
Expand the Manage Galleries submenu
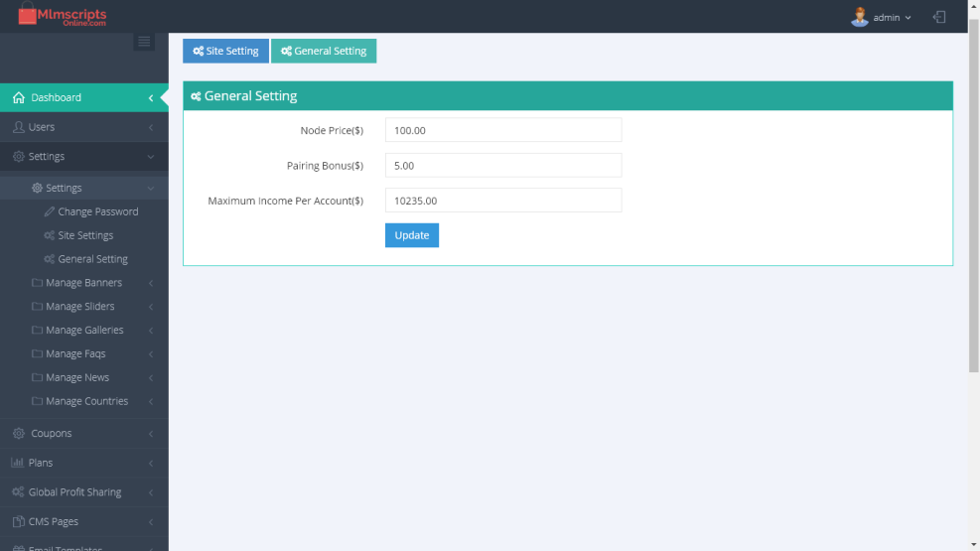pos(84,330)
